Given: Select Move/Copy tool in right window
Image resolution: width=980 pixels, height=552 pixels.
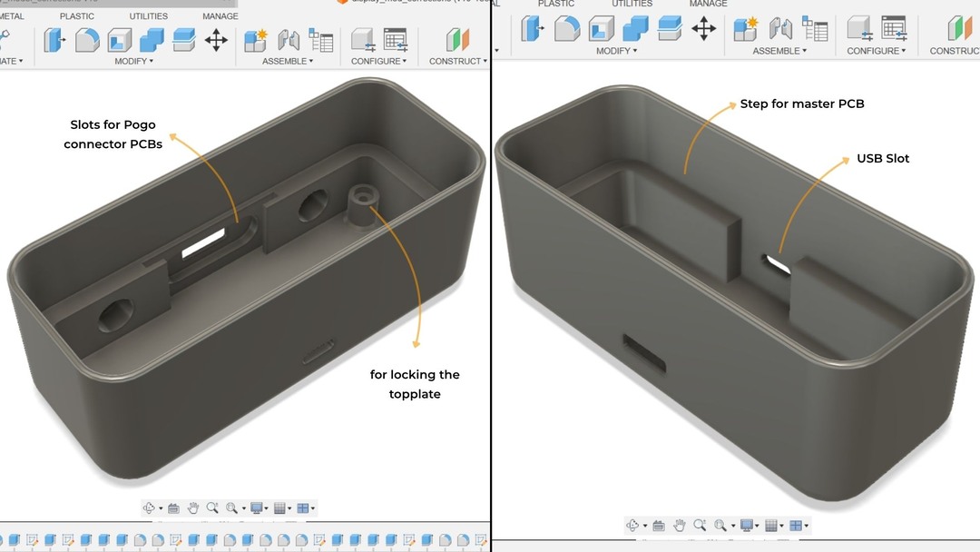Looking at the screenshot, I should click(704, 29).
